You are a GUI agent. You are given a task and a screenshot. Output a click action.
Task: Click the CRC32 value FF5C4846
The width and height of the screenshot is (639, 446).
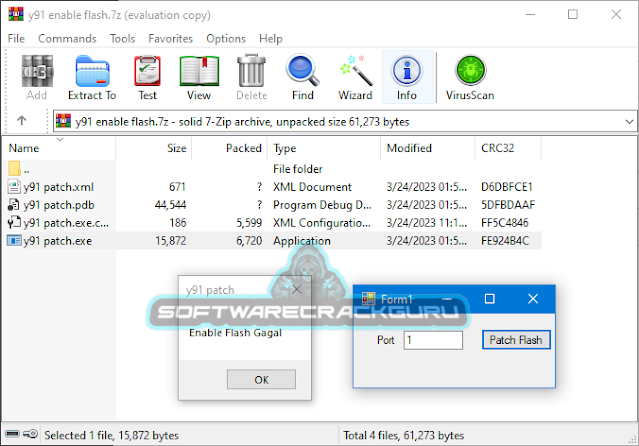pyautogui.click(x=505, y=223)
